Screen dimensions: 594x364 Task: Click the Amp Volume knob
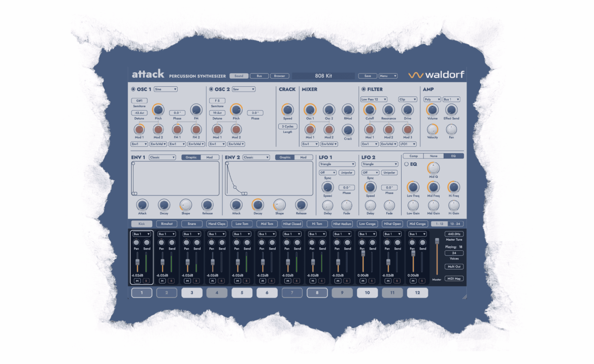point(432,109)
